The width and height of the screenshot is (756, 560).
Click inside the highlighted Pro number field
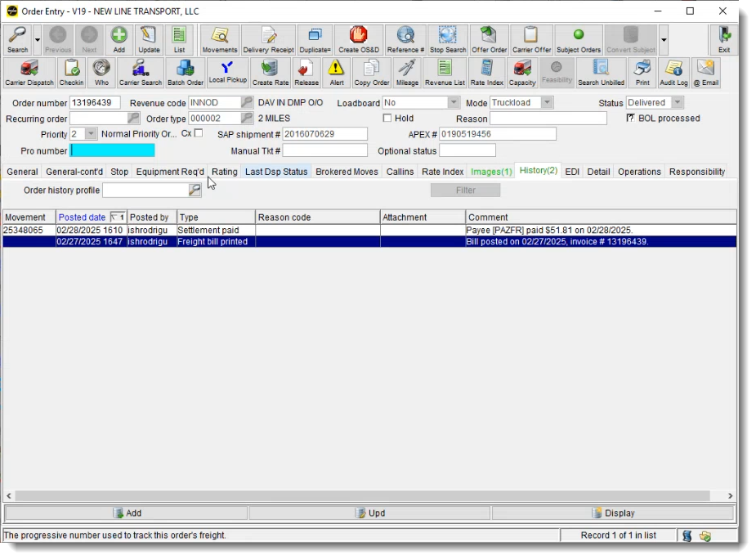[x=113, y=150]
